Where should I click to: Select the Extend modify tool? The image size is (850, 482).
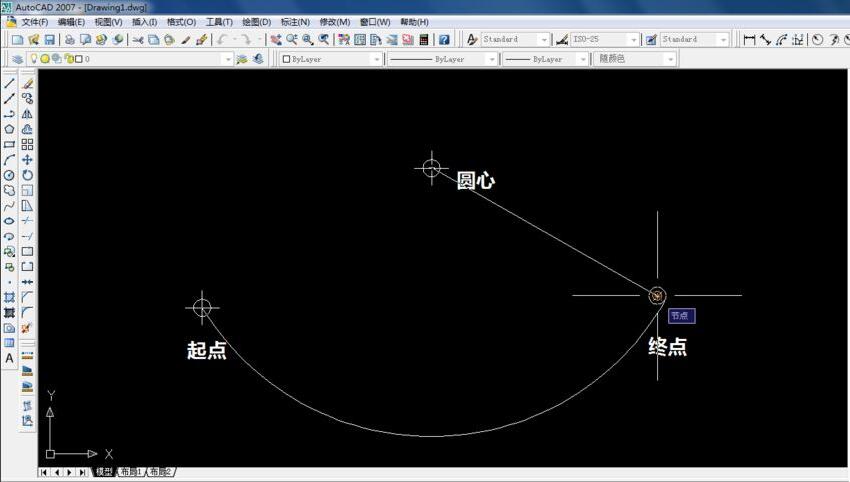(27, 236)
